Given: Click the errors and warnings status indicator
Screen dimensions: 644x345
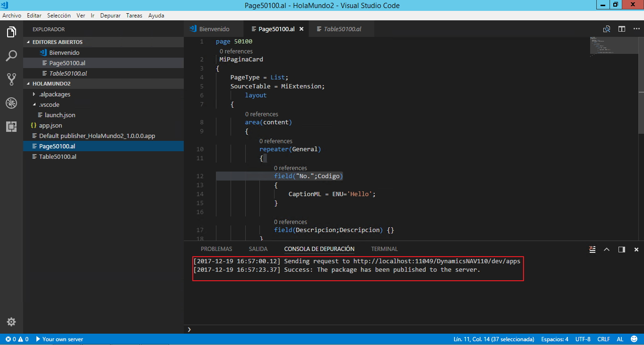Looking at the screenshot, I should pyautogui.click(x=17, y=339).
